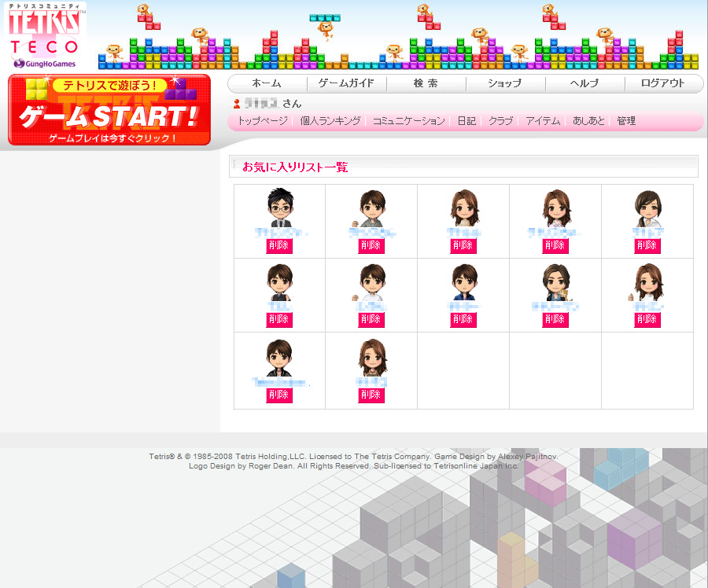Click 削除 for second card, first row
Screen dimensions: 708x588
[371, 245]
